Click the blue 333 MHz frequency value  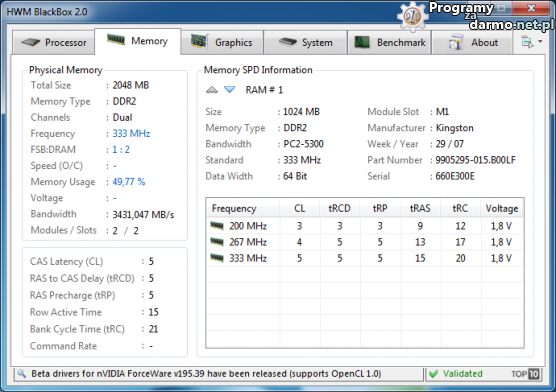click(x=131, y=133)
